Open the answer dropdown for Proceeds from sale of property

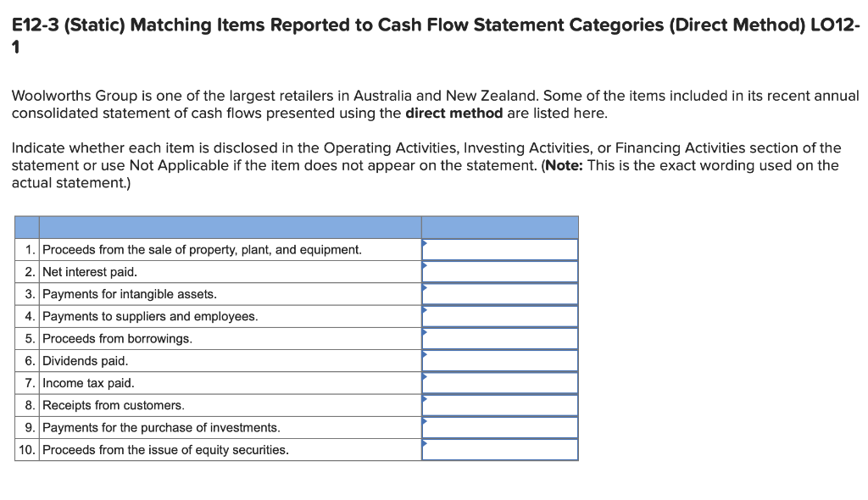click(x=499, y=249)
